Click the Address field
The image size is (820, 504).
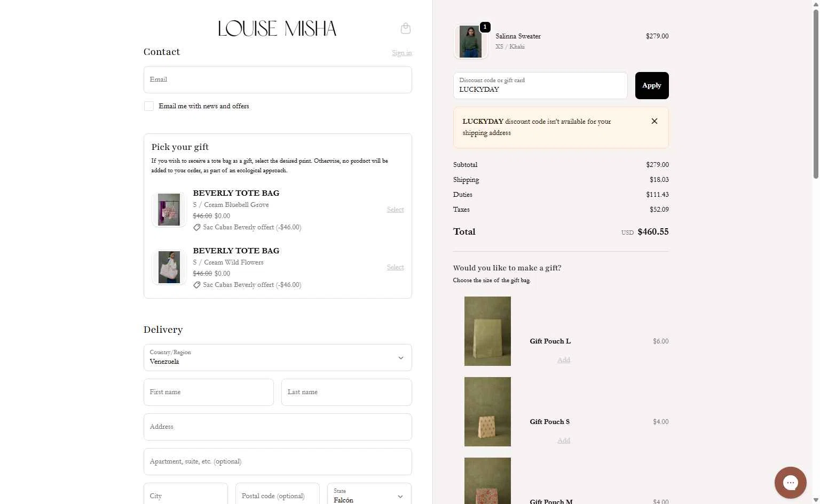278,427
